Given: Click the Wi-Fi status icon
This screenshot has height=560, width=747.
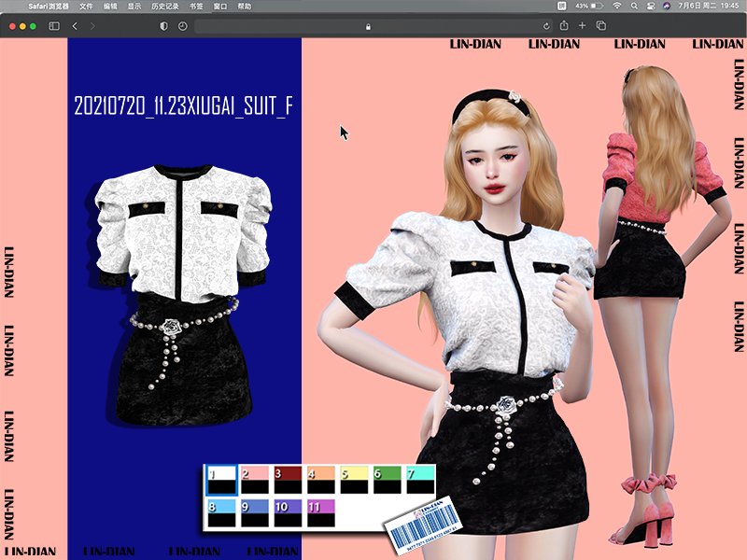Looking at the screenshot, I should point(617,7).
